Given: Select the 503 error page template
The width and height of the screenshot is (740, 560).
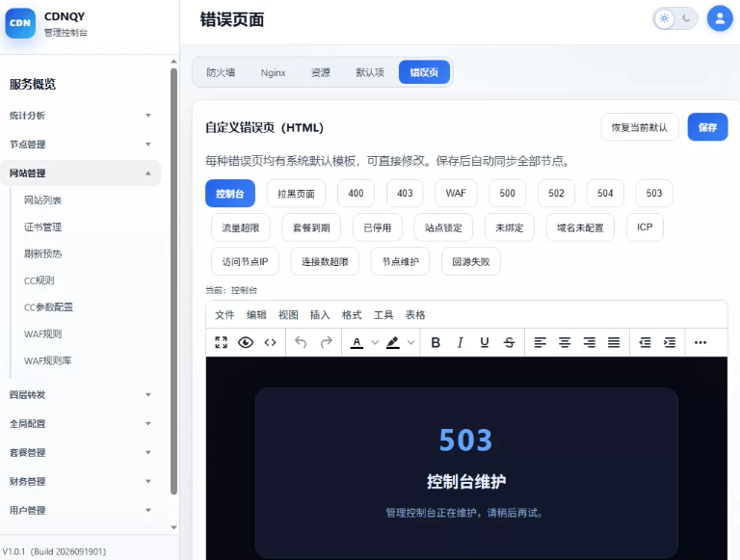Looking at the screenshot, I should pyautogui.click(x=653, y=193).
